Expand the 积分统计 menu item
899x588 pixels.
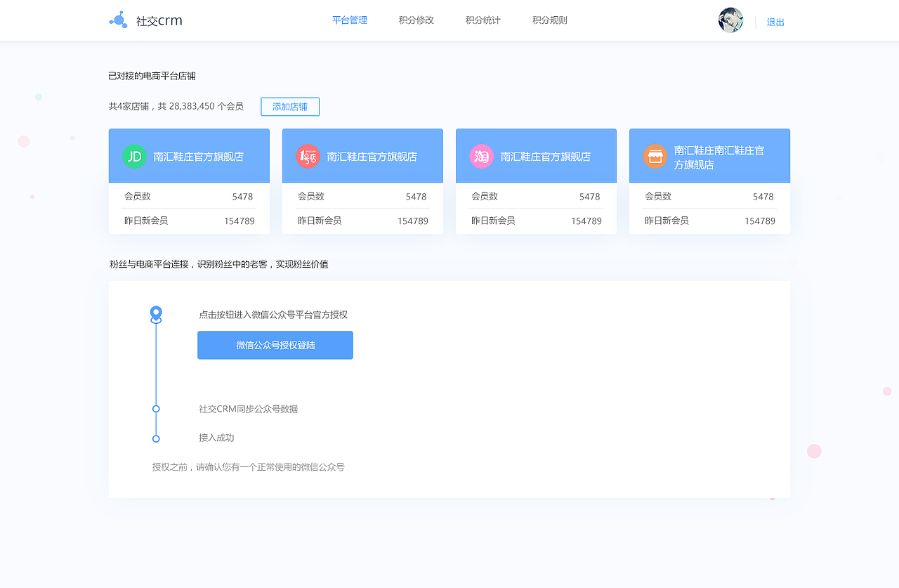[x=482, y=20]
